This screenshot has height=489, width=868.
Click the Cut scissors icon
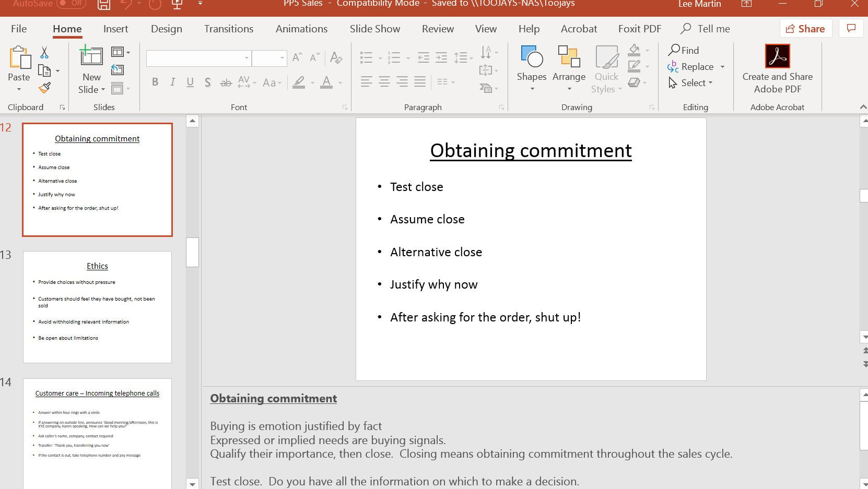44,52
